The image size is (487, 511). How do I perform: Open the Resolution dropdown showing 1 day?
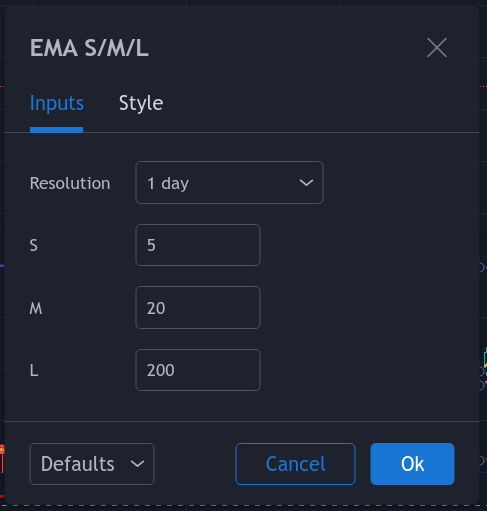pos(229,183)
